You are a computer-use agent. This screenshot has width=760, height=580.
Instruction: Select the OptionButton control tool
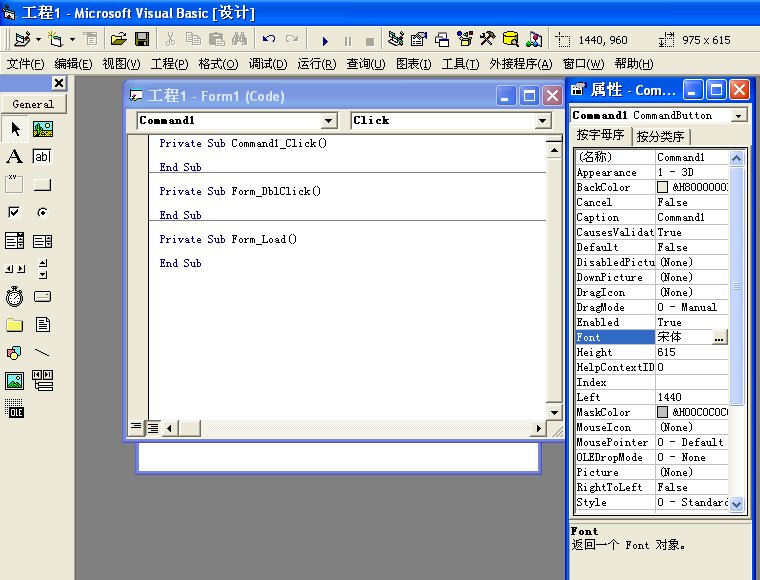pyautogui.click(x=43, y=212)
